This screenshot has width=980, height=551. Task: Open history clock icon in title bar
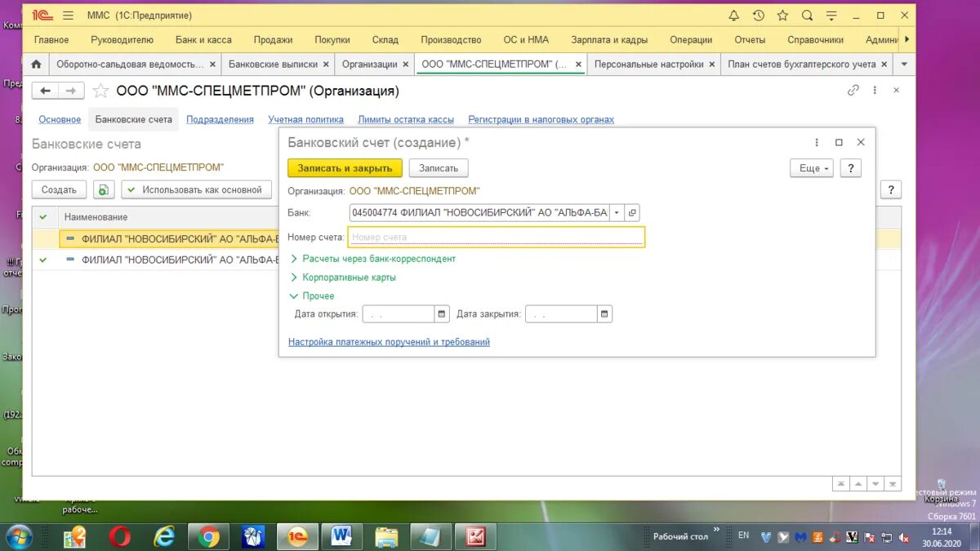coord(758,16)
